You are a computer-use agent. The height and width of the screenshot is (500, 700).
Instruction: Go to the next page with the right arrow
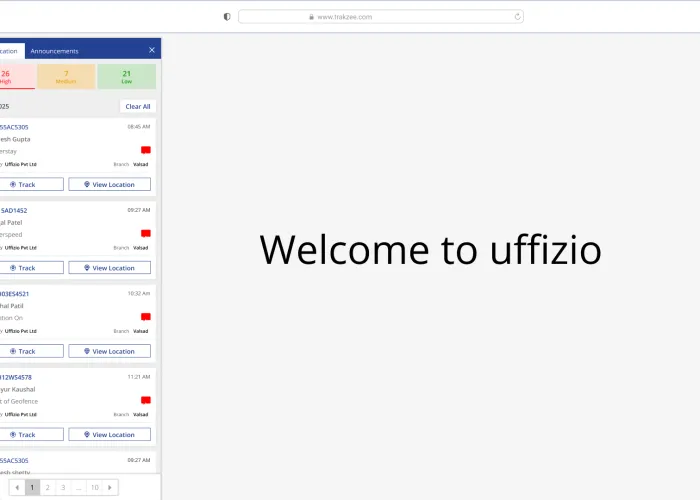tap(110, 487)
